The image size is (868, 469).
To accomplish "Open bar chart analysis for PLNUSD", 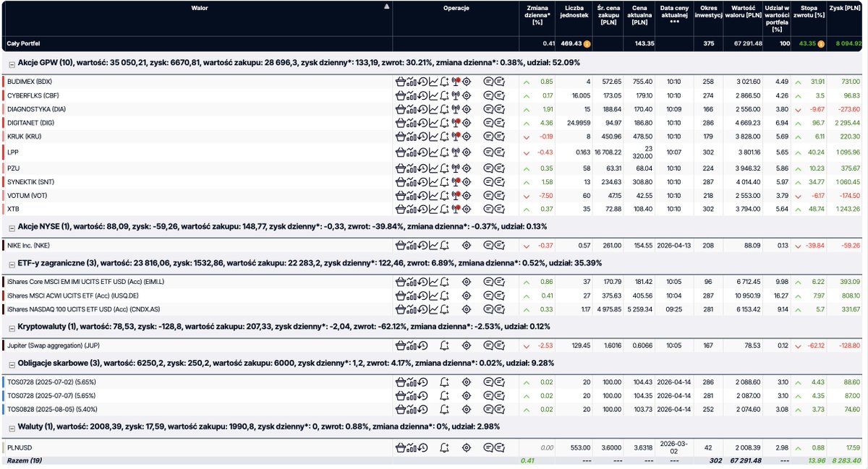I will click(x=412, y=447).
